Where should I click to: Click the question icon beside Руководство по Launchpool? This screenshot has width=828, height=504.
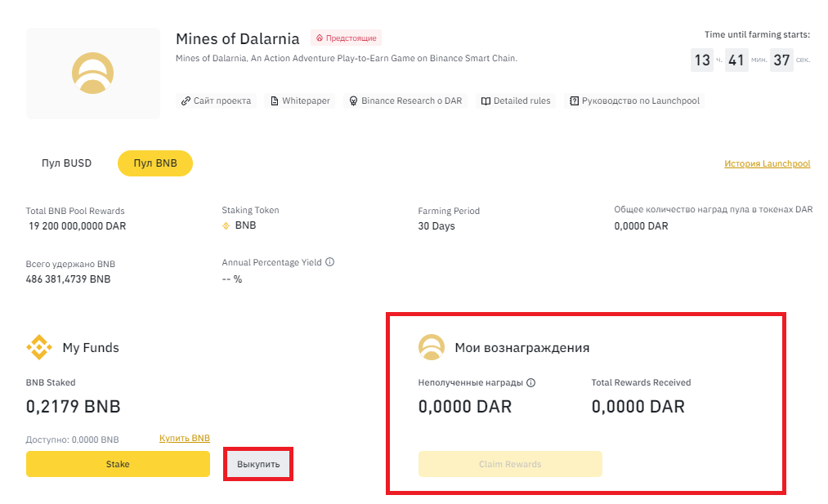pyautogui.click(x=574, y=100)
